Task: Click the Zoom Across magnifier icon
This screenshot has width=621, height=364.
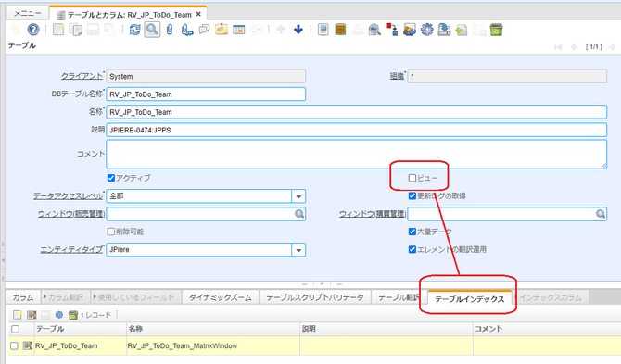Action: (374, 30)
